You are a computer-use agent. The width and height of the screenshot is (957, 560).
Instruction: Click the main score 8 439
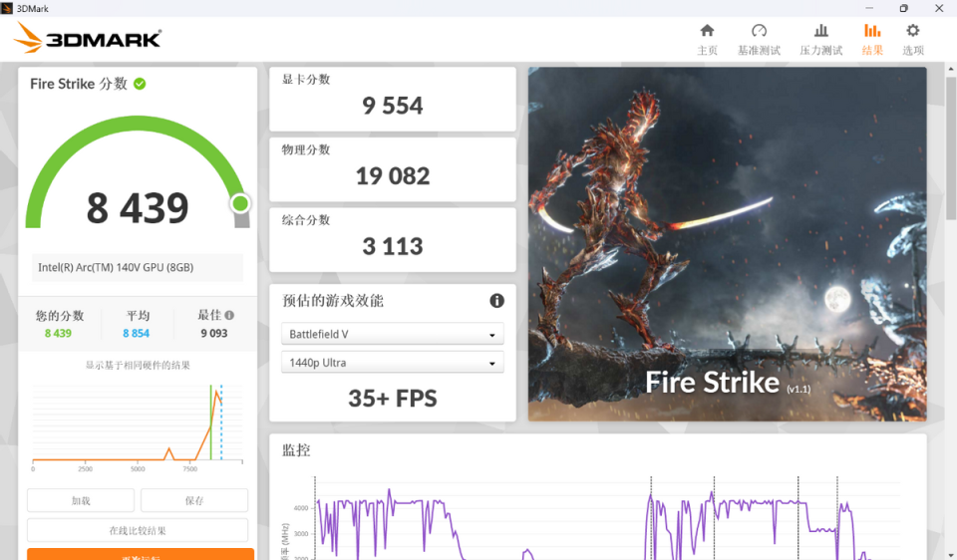point(138,208)
